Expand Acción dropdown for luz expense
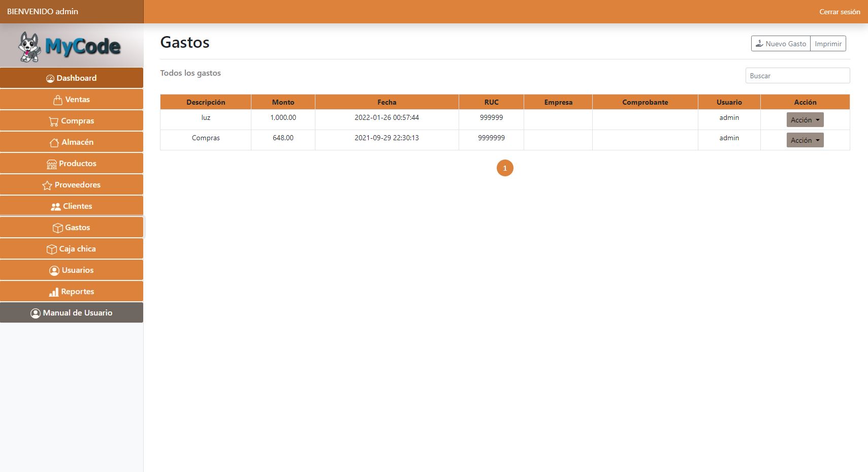 (805, 120)
